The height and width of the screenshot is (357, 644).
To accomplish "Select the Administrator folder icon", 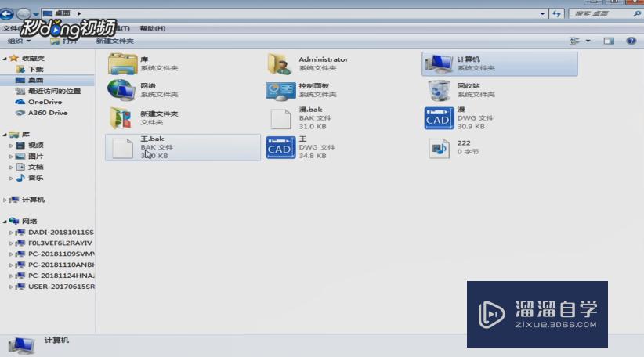I will pyautogui.click(x=280, y=63).
